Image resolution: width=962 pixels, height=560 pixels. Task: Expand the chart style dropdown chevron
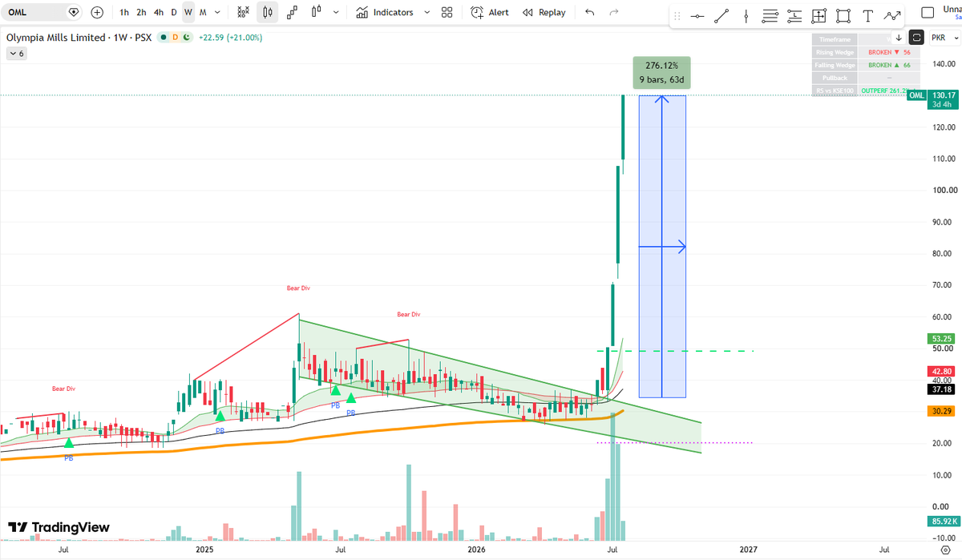(x=335, y=12)
